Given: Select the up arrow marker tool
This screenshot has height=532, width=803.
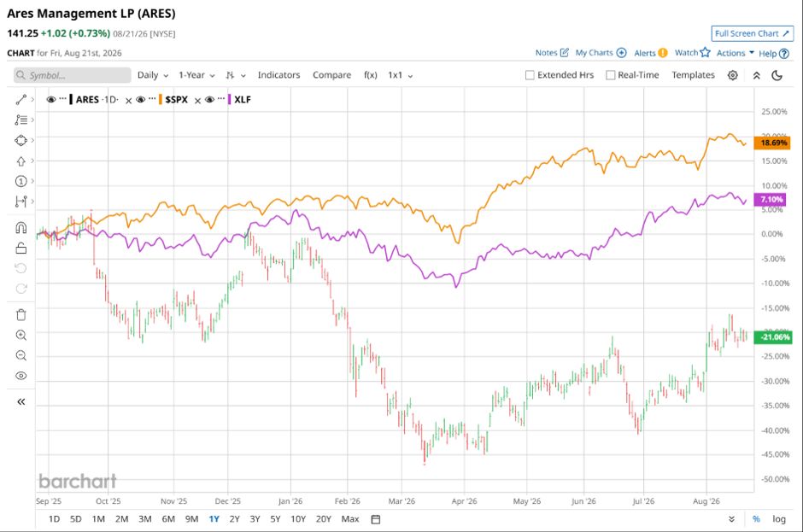Looking at the screenshot, I should point(21,161).
